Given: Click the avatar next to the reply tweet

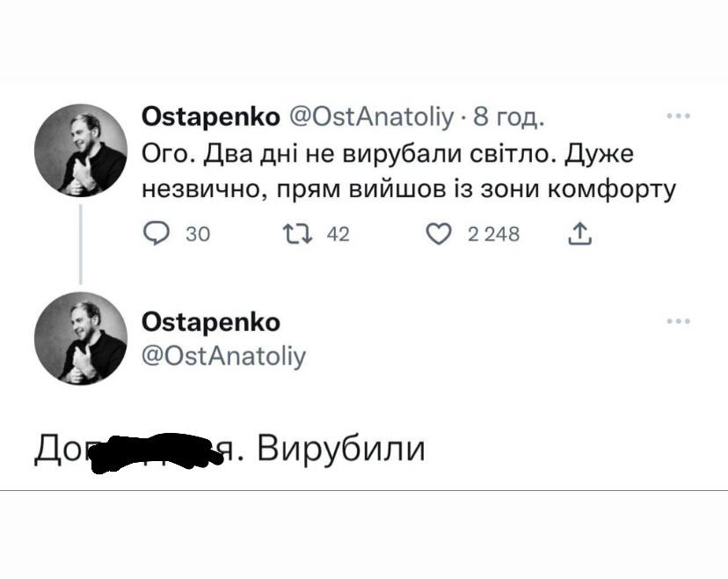Looking at the screenshot, I should pos(80,338).
